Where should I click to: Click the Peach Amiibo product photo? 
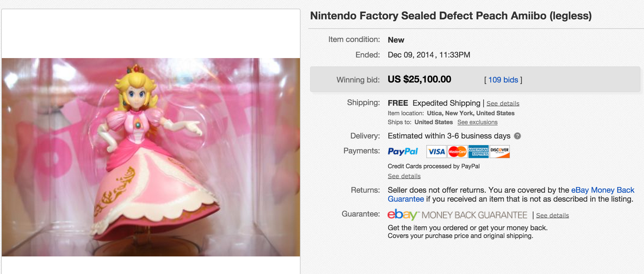pos(151,157)
